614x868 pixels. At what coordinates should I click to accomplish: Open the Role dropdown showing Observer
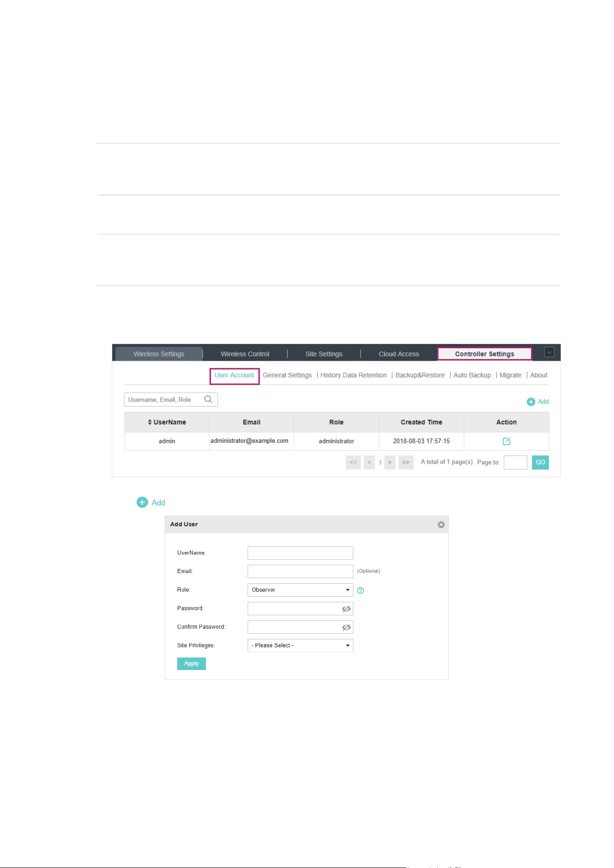301,590
